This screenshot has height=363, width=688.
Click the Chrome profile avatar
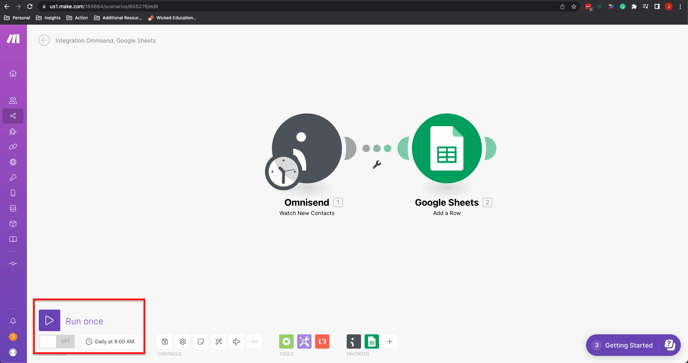coord(668,7)
